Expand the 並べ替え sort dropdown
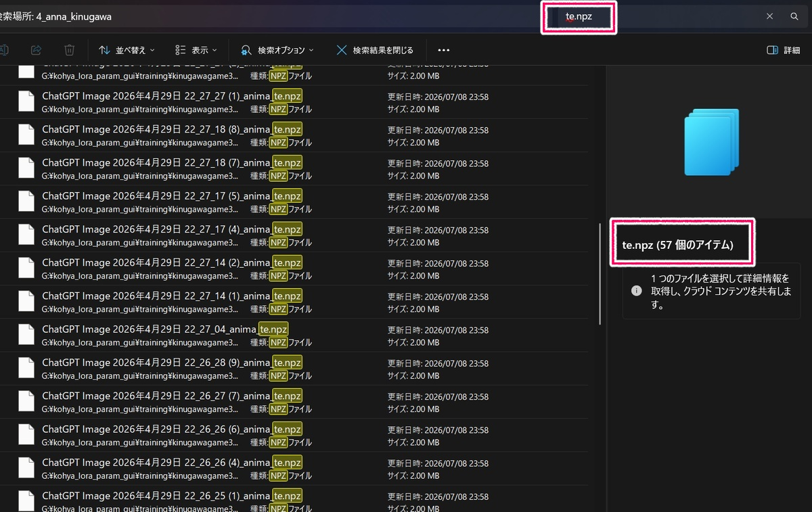This screenshot has width=812, height=512. click(127, 50)
